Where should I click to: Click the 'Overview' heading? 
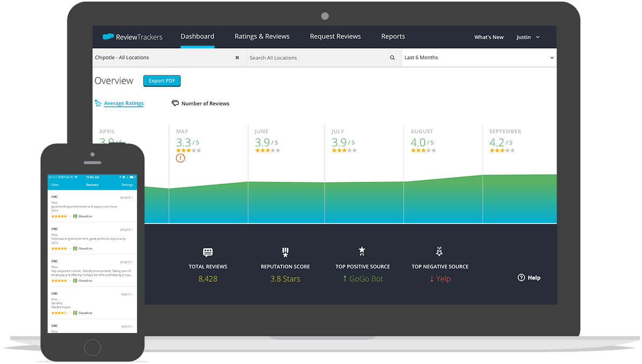click(114, 81)
